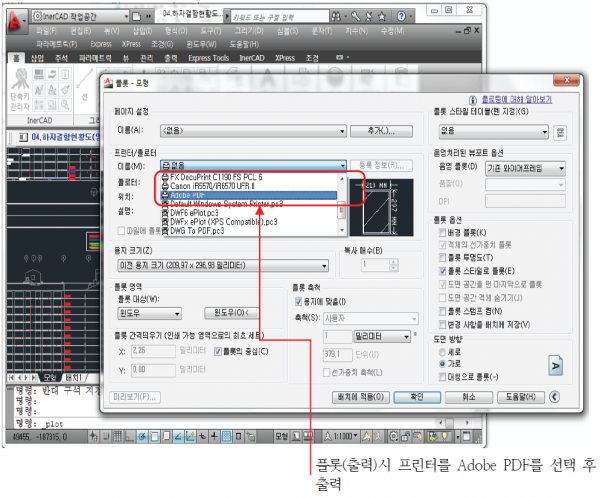Click the 단축키 관리자 shortcut manager icon

pos(20,90)
